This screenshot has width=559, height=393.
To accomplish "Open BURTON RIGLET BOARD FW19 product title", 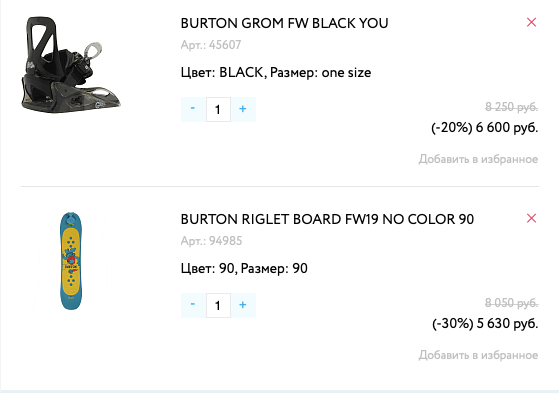I will [x=327, y=219].
